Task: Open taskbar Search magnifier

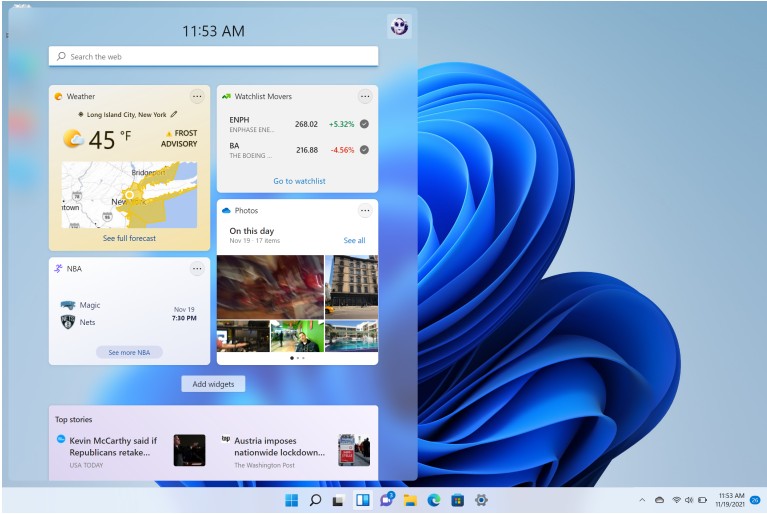Action: coord(316,500)
